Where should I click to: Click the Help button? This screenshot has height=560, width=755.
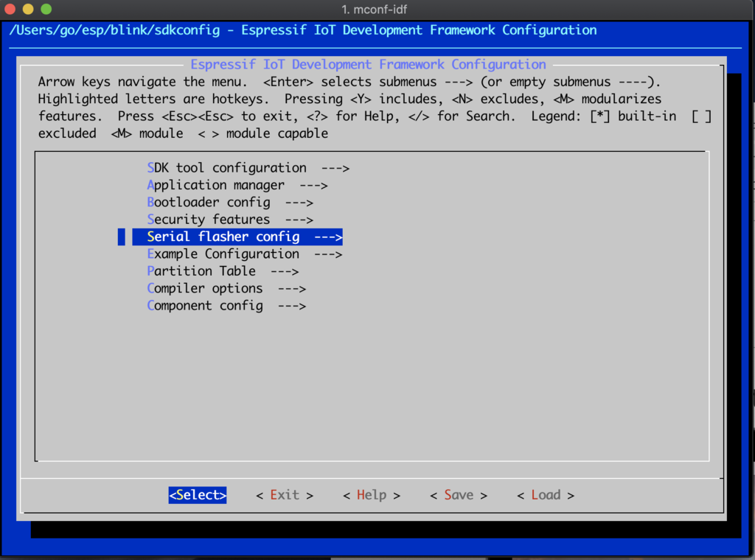click(372, 495)
